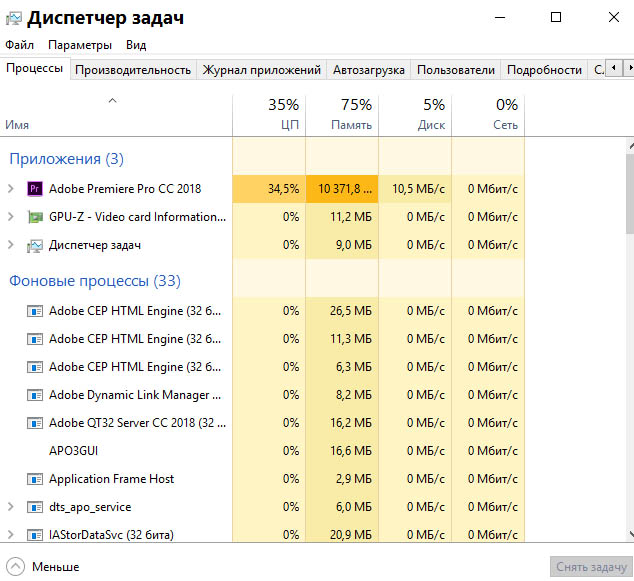Click the Adobe CEP HTML Engine 6,3 МБ icon

click(x=35, y=367)
